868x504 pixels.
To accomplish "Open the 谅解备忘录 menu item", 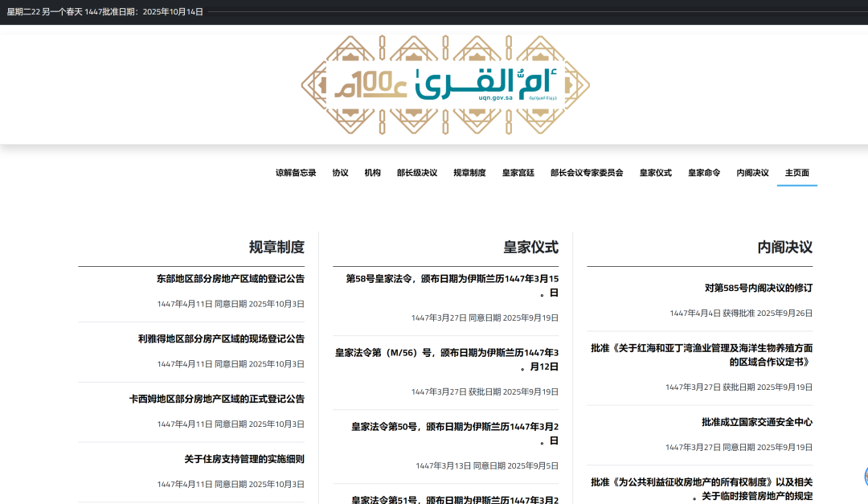I will (x=296, y=173).
